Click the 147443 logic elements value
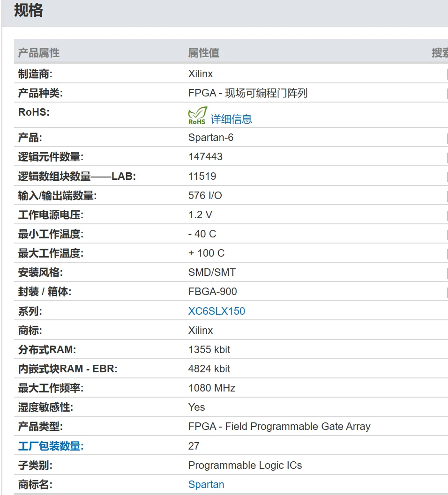Image resolution: width=448 pixels, height=495 pixels. tap(205, 157)
